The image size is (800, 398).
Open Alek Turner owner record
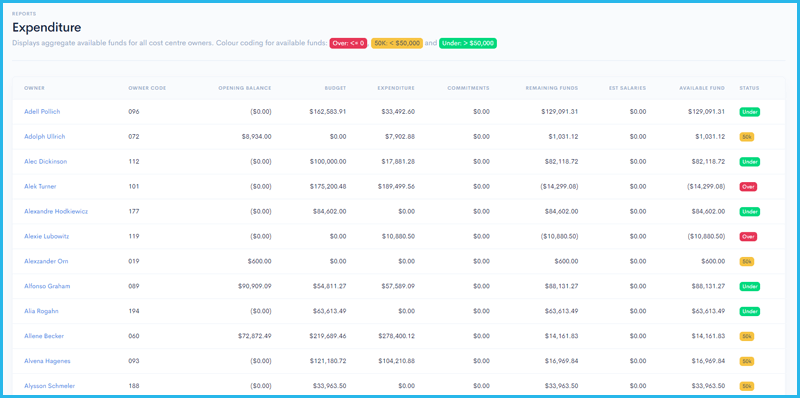click(x=40, y=187)
